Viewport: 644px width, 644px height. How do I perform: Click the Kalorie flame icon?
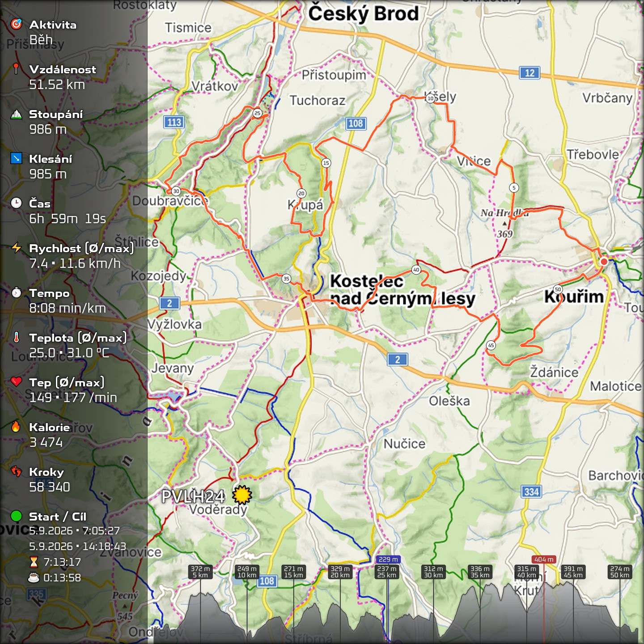[x=16, y=427]
